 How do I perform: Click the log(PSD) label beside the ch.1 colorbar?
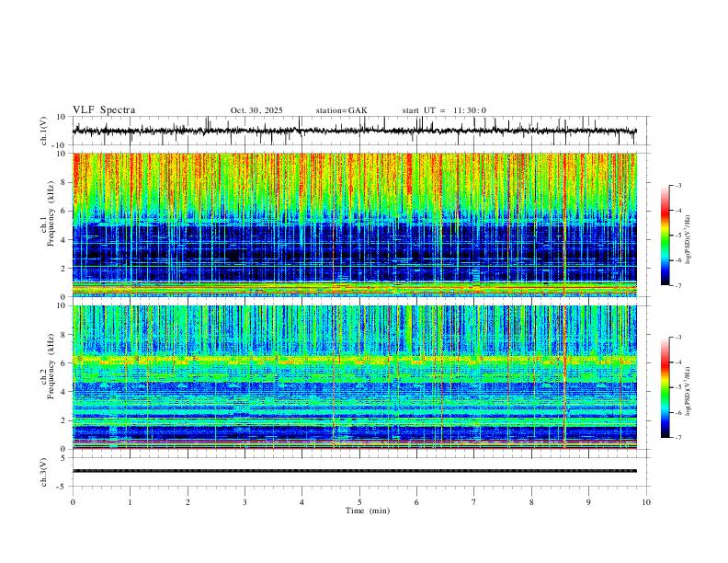[x=688, y=239]
